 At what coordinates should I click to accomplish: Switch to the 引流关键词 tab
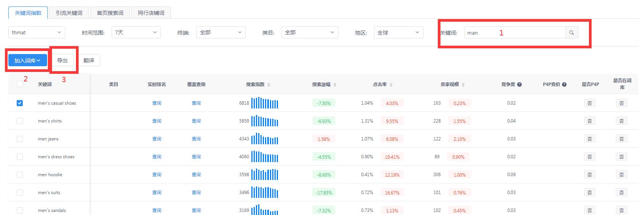click(69, 13)
